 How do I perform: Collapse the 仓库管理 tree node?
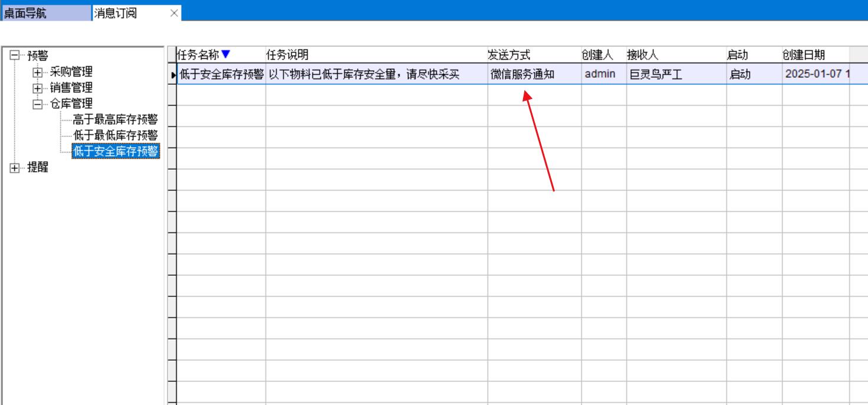coord(38,104)
